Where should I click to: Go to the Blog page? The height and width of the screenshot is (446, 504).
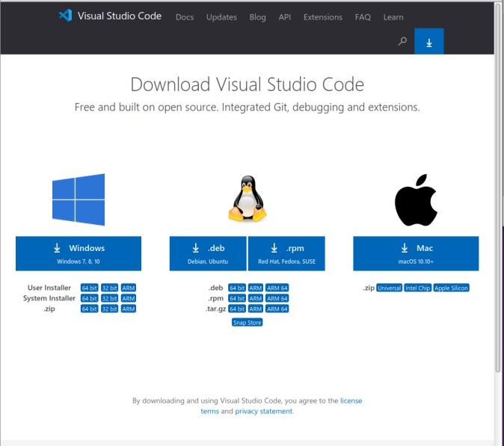click(257, 17)
